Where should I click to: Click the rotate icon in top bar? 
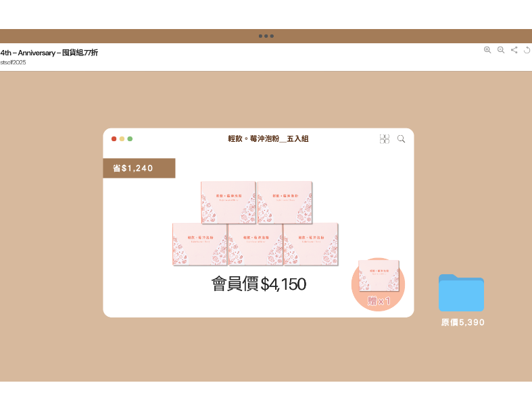click(527, 50)
